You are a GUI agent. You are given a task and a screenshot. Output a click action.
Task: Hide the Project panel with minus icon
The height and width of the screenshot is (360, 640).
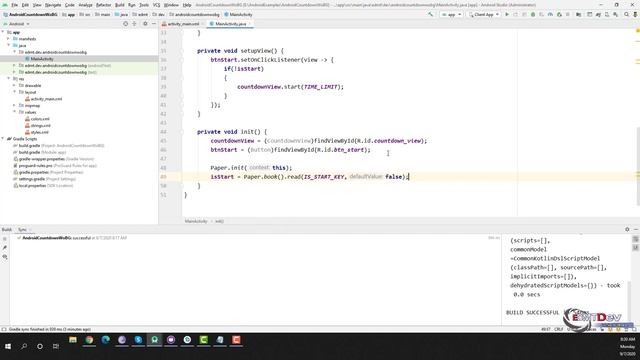click(x=153, y=24)
